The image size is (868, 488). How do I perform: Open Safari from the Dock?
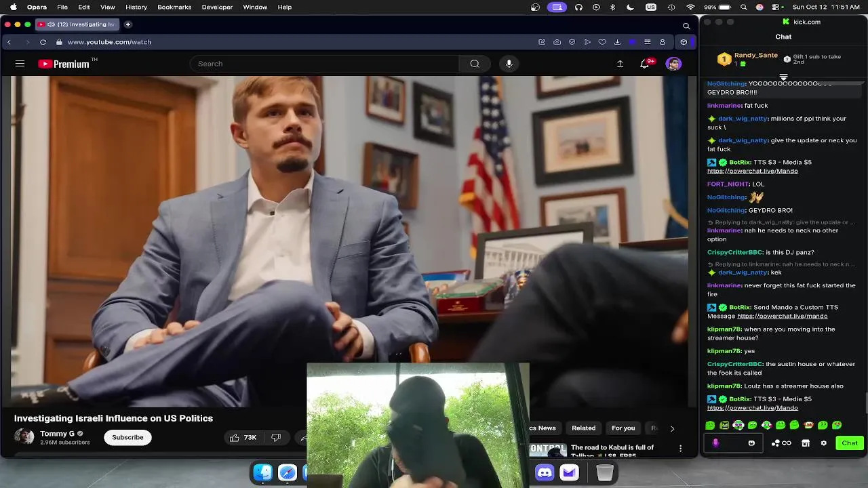288,472
